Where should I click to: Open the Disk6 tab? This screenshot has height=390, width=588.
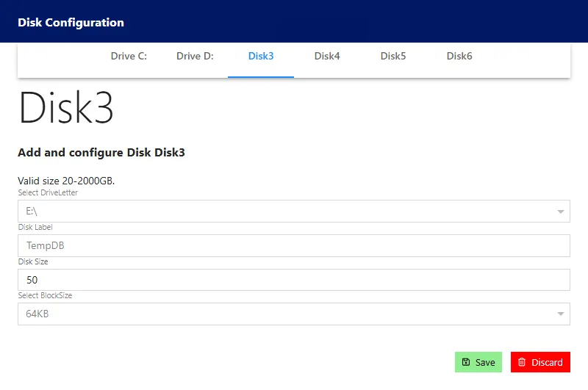(459, 57)
